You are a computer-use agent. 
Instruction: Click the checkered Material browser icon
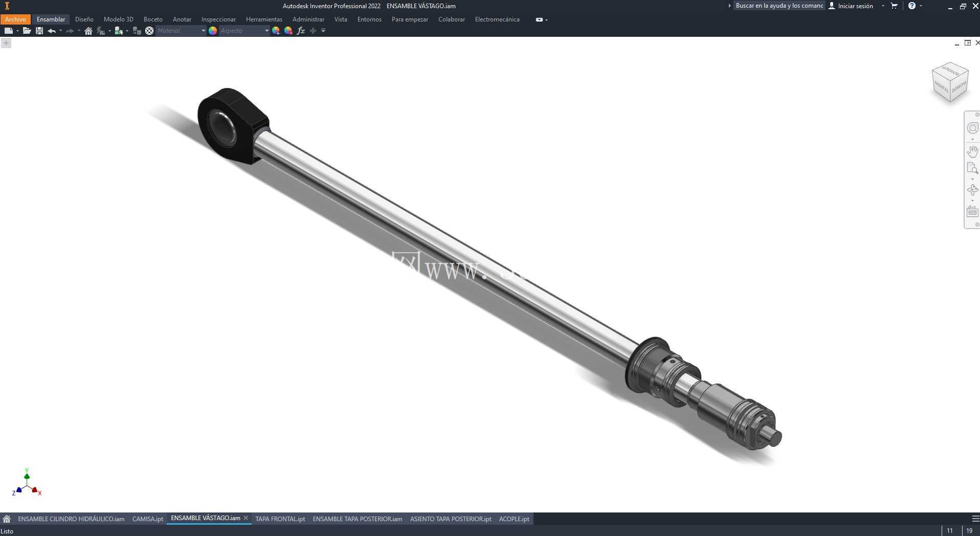[149, 31]
